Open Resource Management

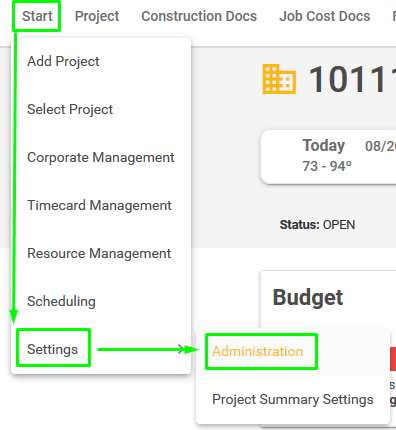click(101, 253)
